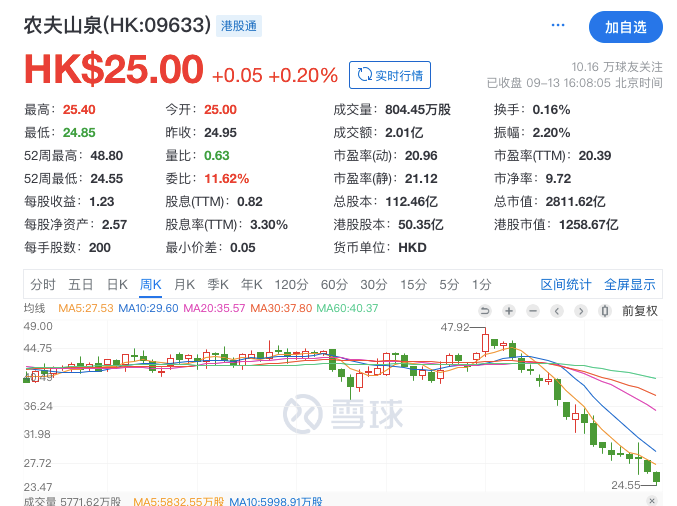677x506 pixels.
Task: Pan chart right with the right-chevron icon
Action: [x=581, y=311]
